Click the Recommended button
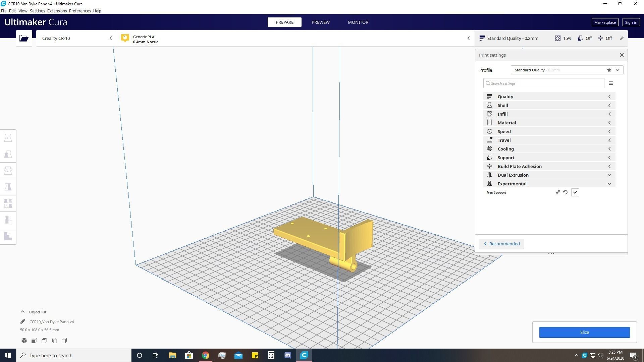 point(501,244)
